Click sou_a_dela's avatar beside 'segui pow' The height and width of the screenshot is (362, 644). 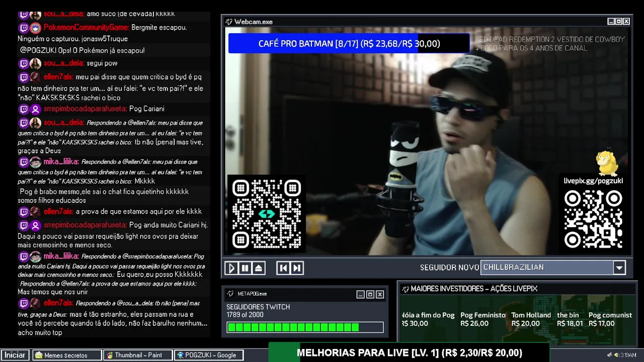(x=35, y=64)
